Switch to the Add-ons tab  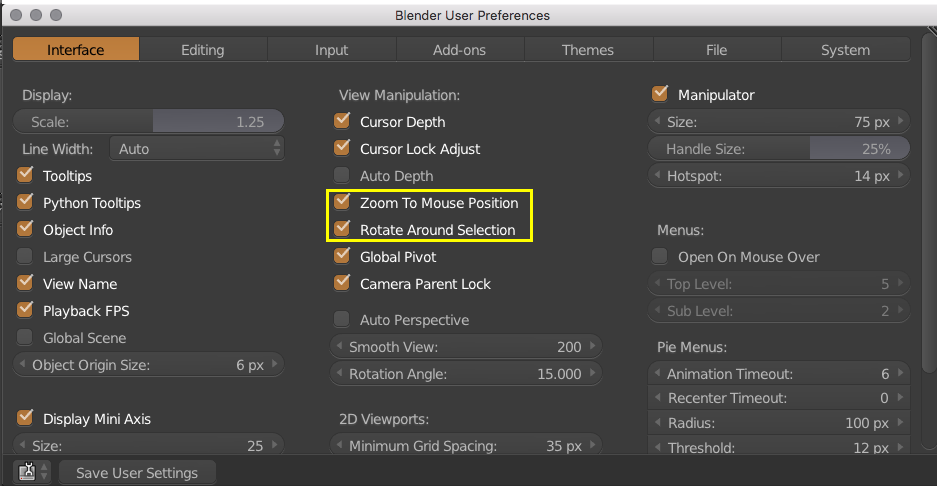(x=460, y=50)
